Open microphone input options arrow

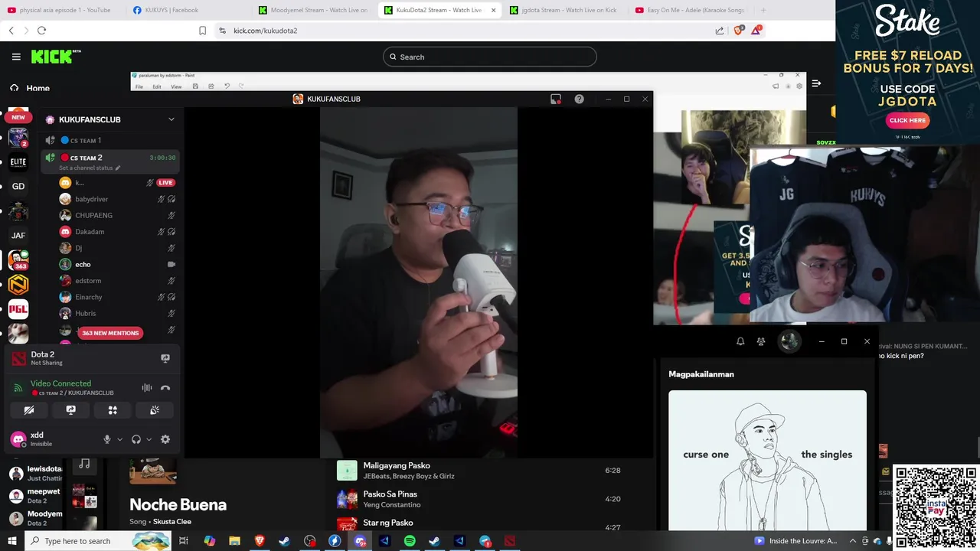(x=120, y=439)
